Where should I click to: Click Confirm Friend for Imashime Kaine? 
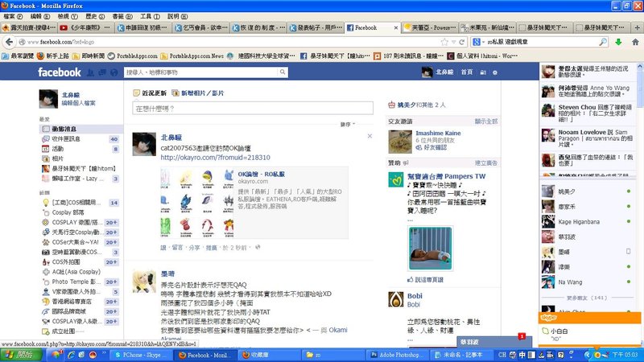point(431,147)
